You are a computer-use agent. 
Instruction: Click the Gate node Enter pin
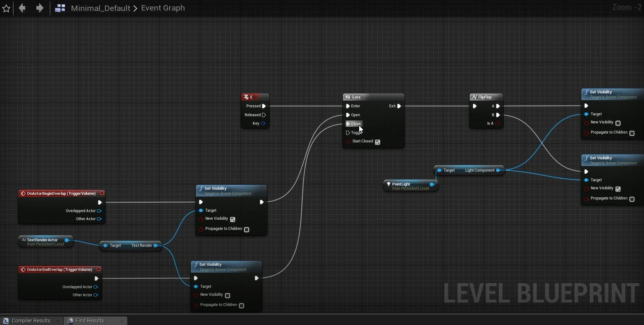pos(348,106)
